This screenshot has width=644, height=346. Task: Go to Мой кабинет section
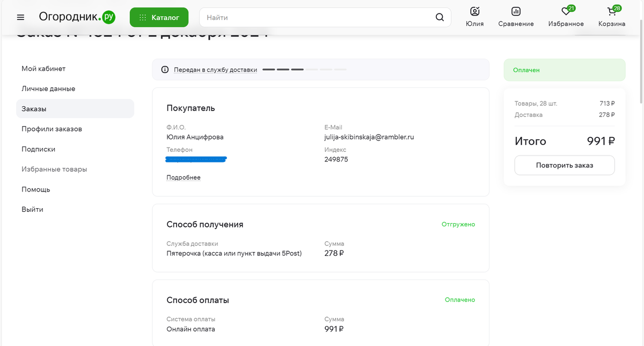[43, 69]
